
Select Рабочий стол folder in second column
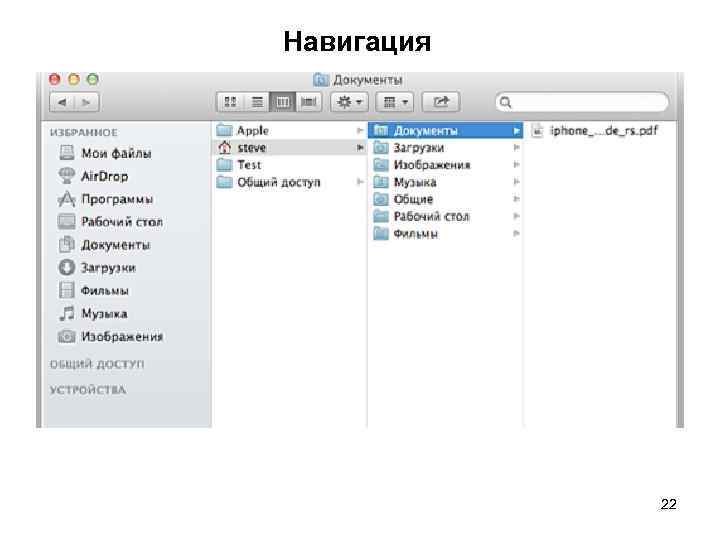tap(445, 216)
